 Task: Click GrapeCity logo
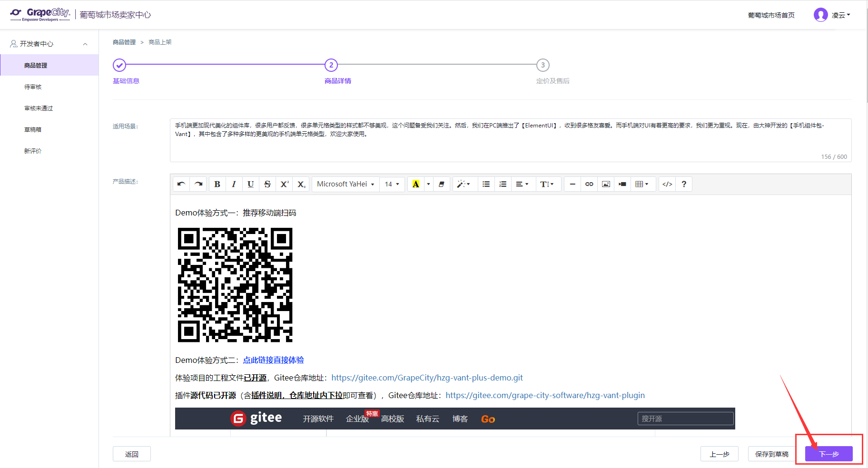[x=40, y=14]
